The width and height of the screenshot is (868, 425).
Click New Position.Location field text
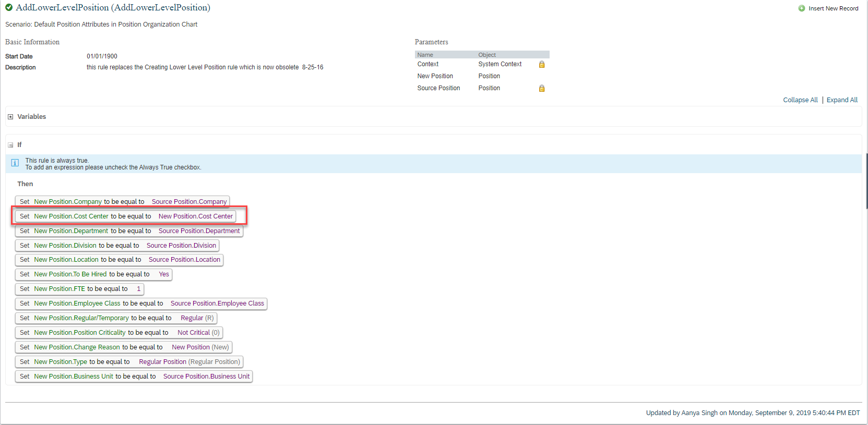click(x=66, y=260)
